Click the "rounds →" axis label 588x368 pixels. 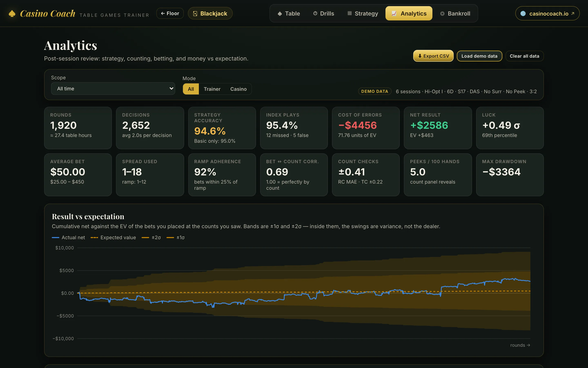click(x=520, y=345)
